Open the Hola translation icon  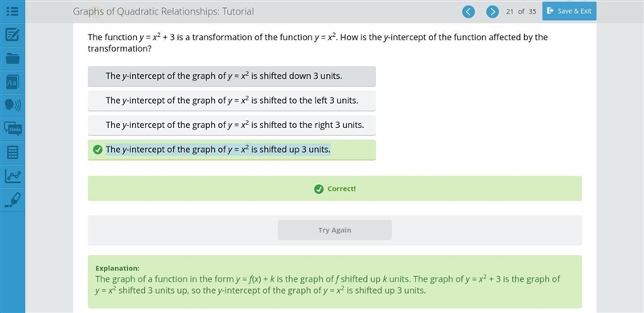pos(12,129)
